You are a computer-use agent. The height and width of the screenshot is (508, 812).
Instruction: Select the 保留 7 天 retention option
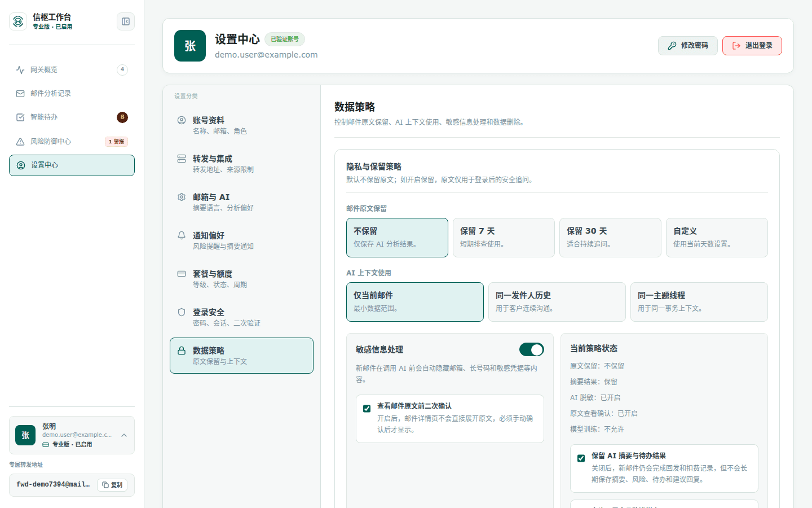click(504, 238)
